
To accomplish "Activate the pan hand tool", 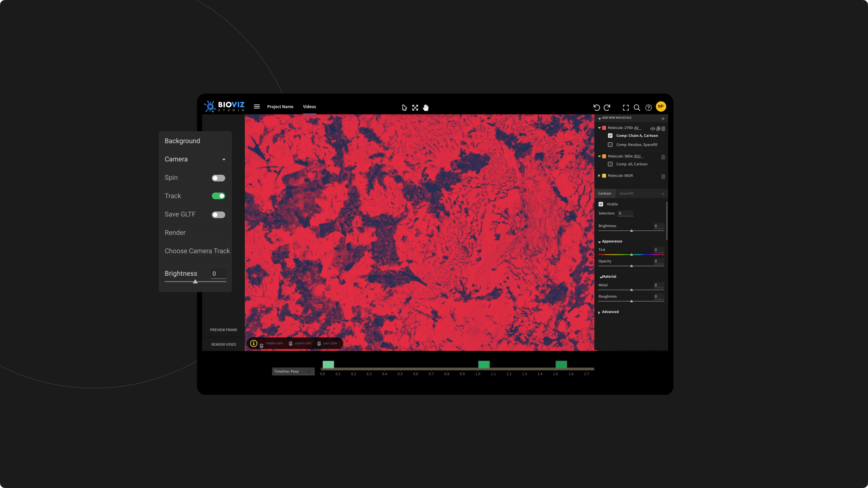I will 426,108.
